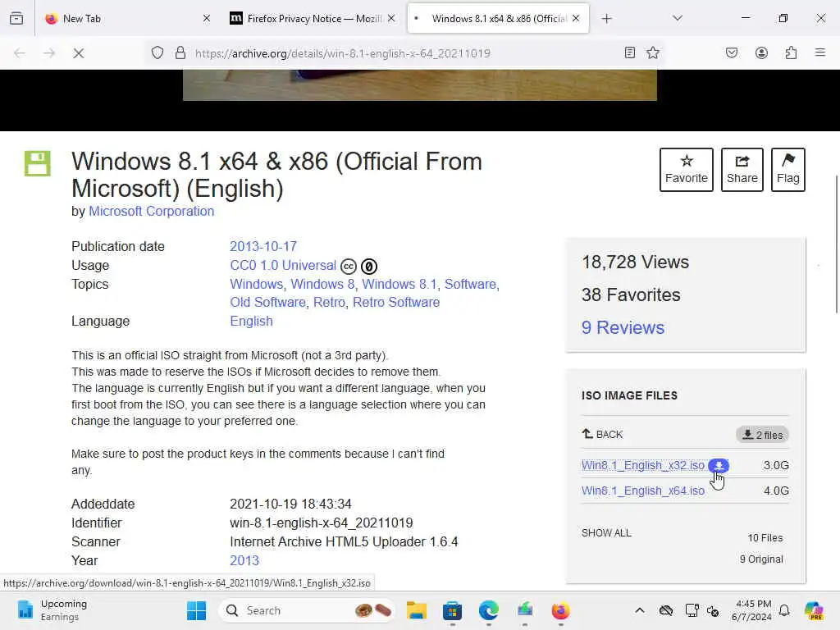The height and width of the screenshot is (630, 840).
Task: Open a new tab with plus button
Action: point(606,19)
